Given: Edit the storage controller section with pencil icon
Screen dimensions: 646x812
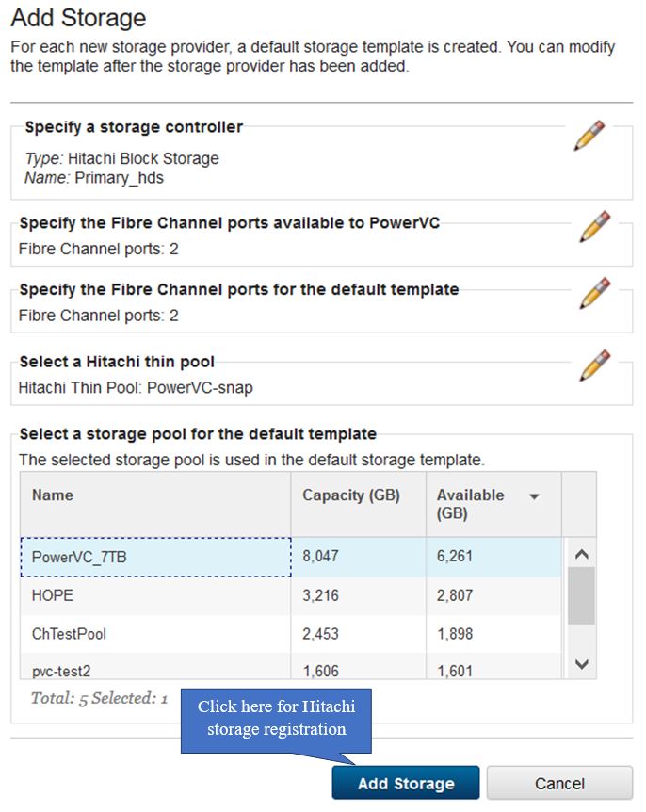Looking at the screenshot, I should (589, 136).
